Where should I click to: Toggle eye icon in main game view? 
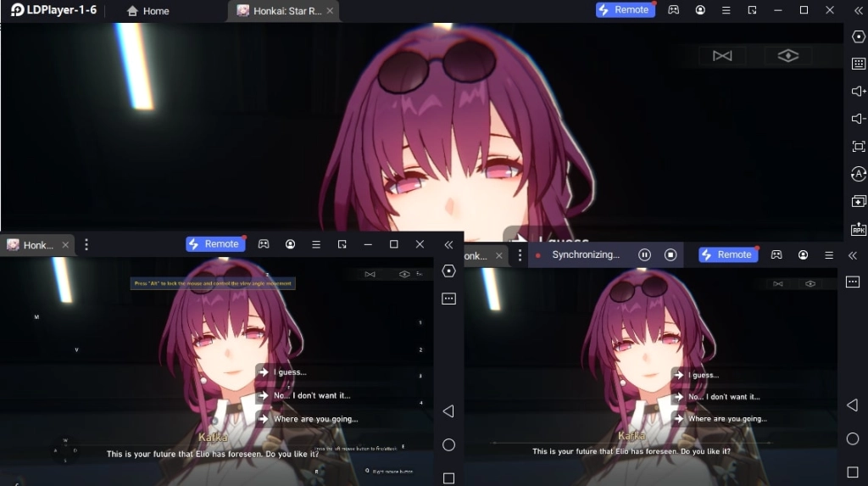point(787,55)
